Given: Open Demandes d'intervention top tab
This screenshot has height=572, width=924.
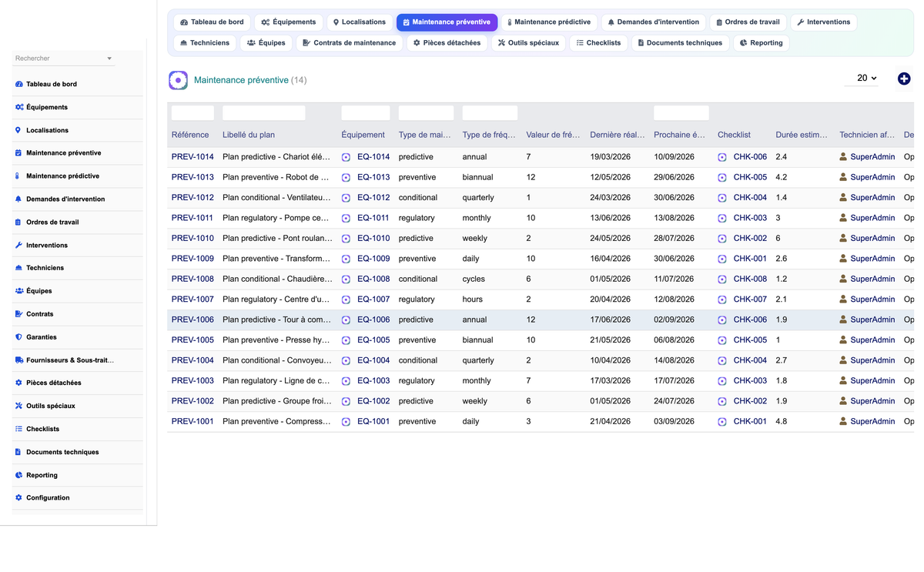Looking at the screenshot, I should click(x=653, y=22).
